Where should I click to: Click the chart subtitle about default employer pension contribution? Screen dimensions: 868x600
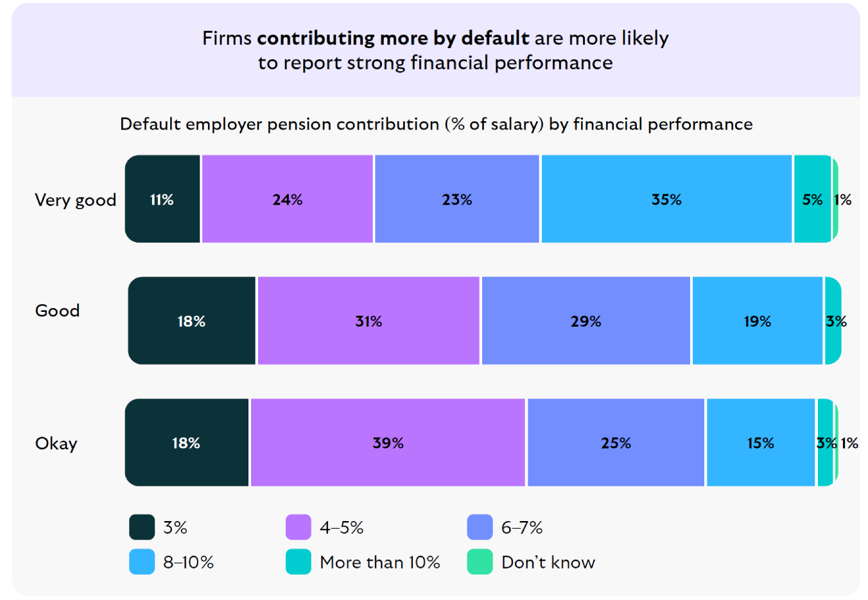(436, 124)
